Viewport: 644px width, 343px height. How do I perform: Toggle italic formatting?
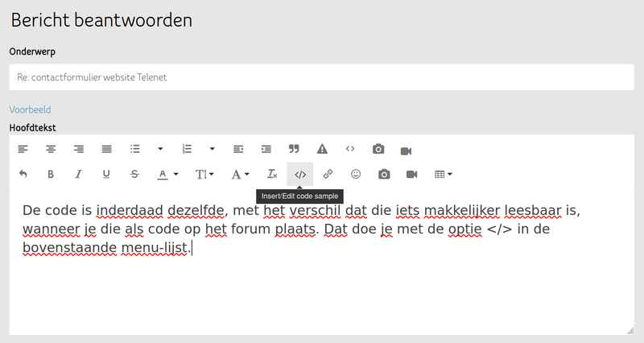coord(78,174)
